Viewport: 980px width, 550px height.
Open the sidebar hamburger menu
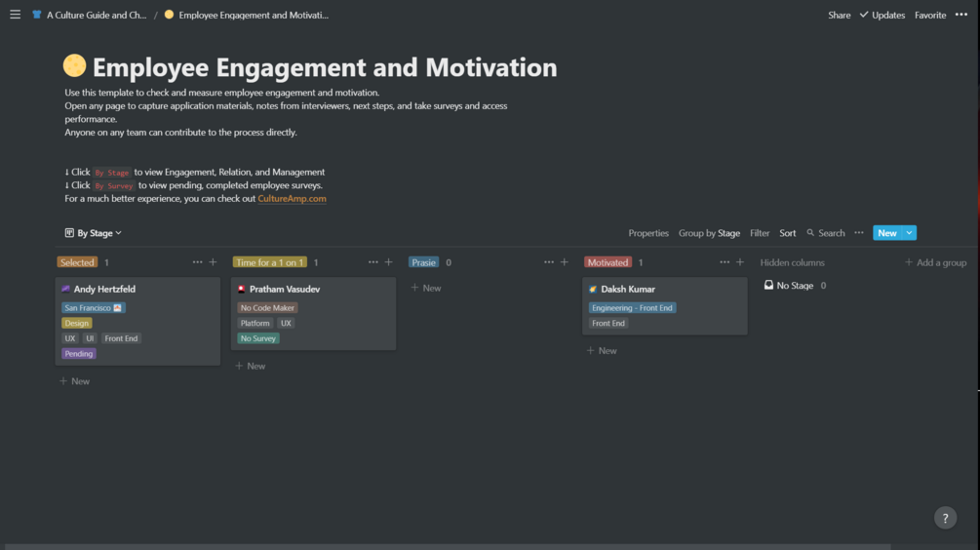point(15,15)
